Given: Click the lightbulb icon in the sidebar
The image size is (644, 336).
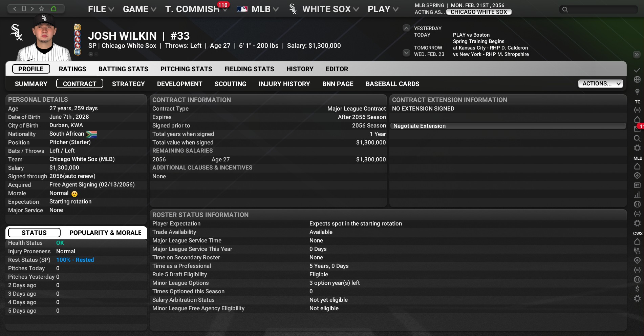Looking at the screenshot, I should pos(637,92).
